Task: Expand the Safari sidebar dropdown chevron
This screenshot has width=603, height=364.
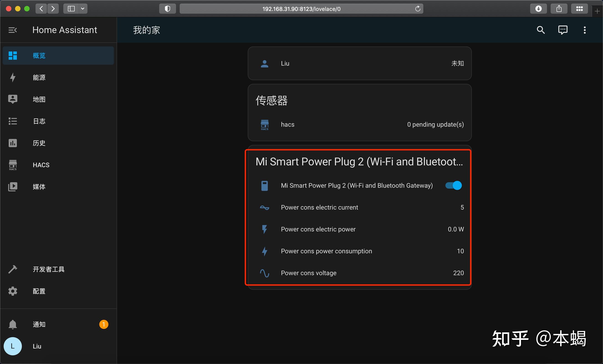Action: pos(83,9)
